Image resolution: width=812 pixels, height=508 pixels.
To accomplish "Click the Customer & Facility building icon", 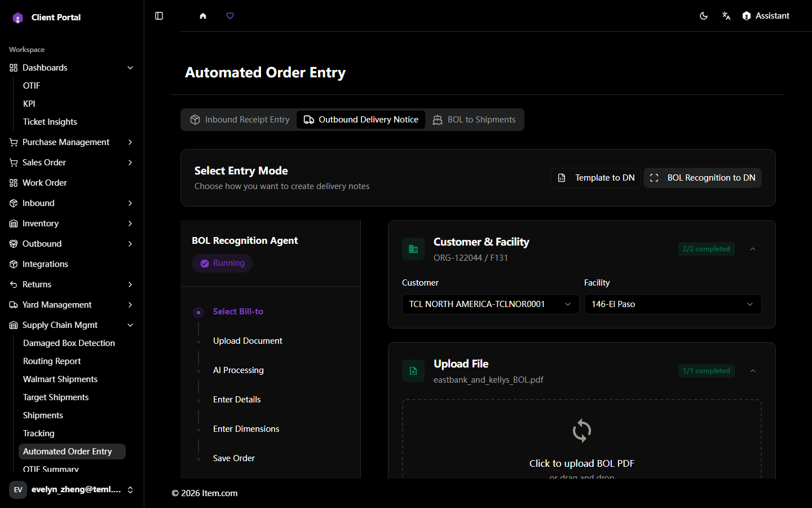I will click(x=413, y=249).
